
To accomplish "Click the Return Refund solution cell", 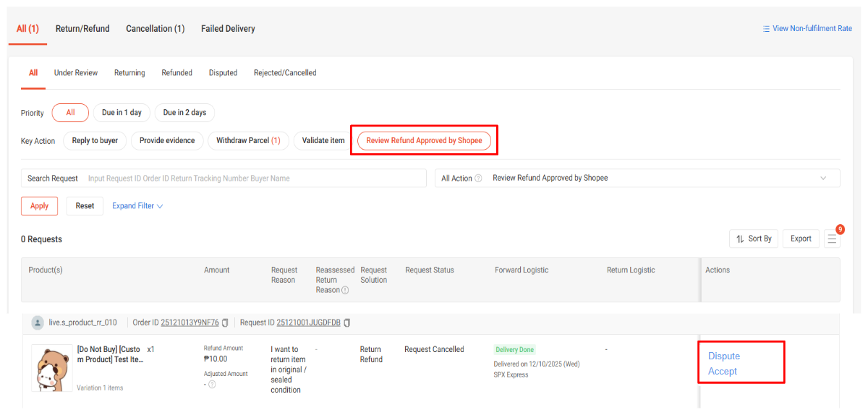I will coord(372,354).
